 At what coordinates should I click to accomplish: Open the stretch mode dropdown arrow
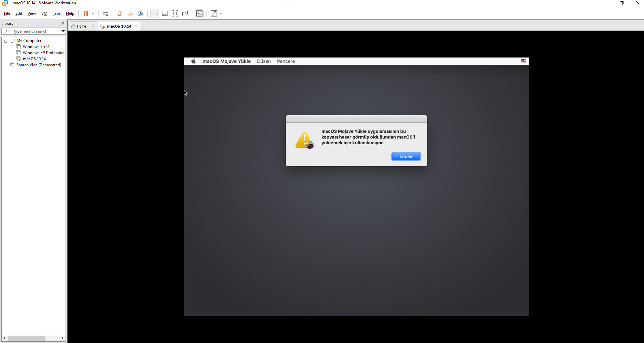point(221,13)
